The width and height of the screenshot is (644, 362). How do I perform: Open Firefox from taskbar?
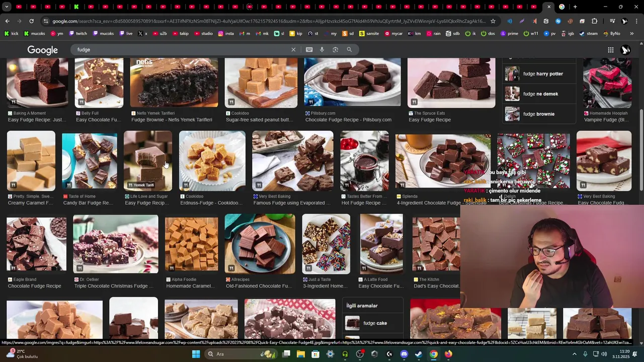click(x=448, y=354)
